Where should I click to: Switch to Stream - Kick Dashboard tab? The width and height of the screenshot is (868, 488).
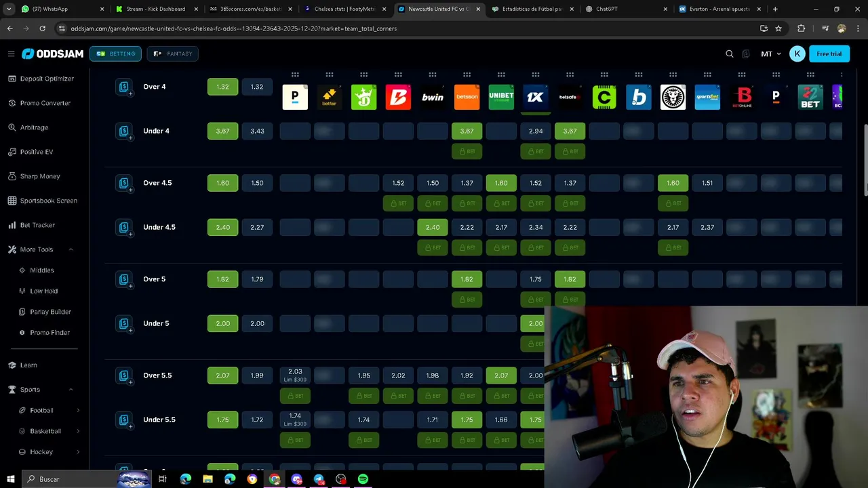click(157, 9)
